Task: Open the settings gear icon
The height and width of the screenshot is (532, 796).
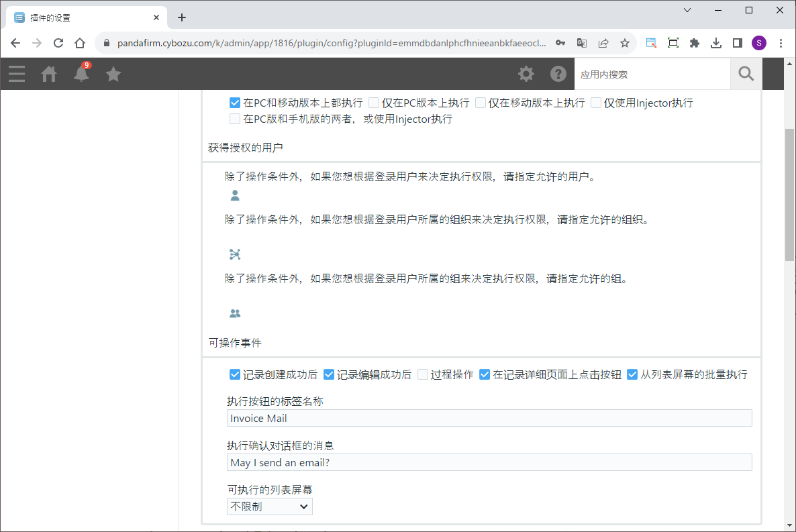Action: click(x=526, y=74)
